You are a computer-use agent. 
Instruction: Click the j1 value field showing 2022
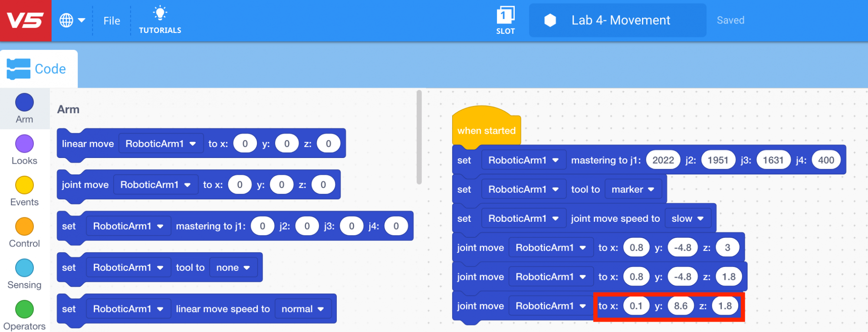pyautogui.click(x=663, y=160)
